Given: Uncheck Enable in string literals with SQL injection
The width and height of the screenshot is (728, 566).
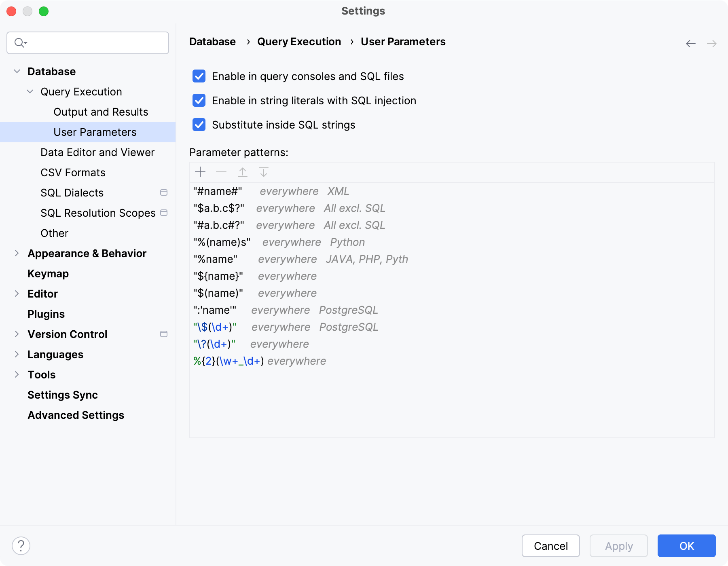Looking at the screenshot, I should tap(199, 100).
